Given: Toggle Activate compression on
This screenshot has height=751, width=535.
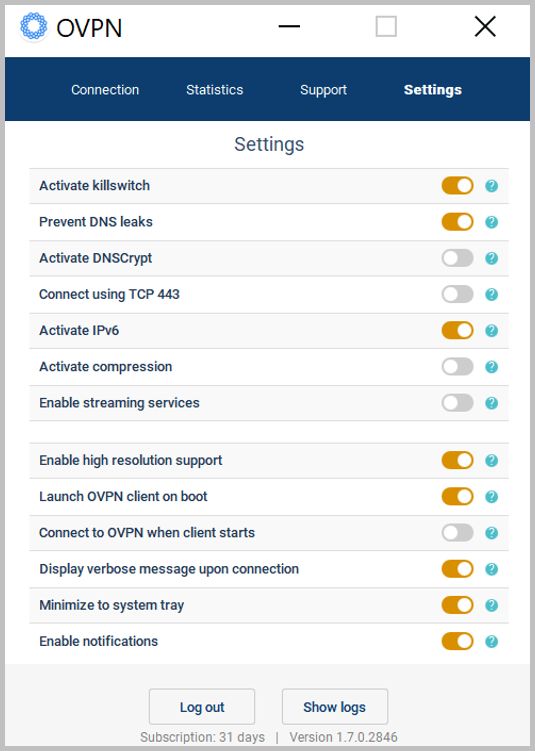Looking at the screenshot, I should coord(457,367).
